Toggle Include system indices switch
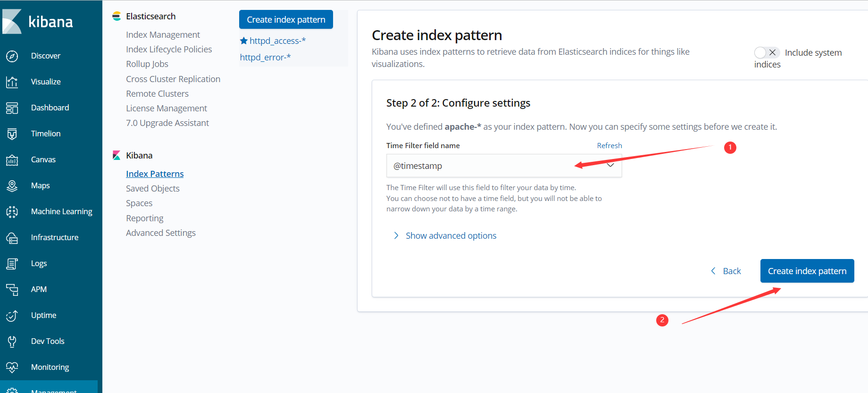 pos(766,52)
